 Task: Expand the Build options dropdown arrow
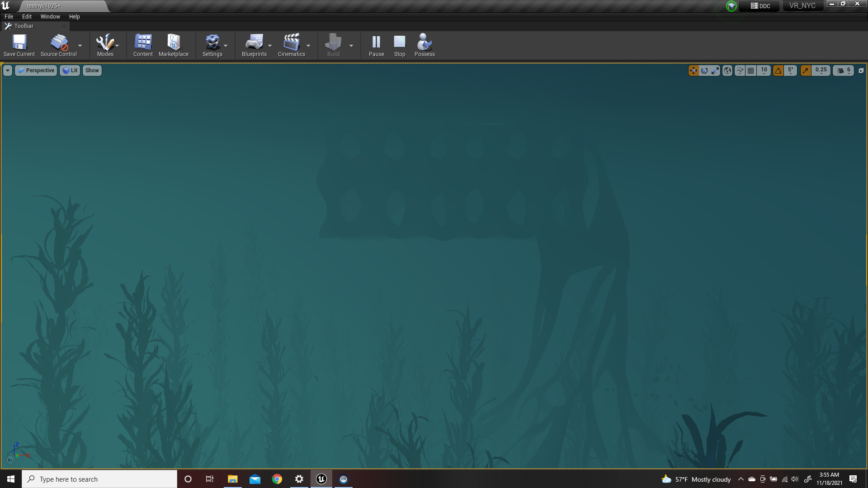coord(351,45)
